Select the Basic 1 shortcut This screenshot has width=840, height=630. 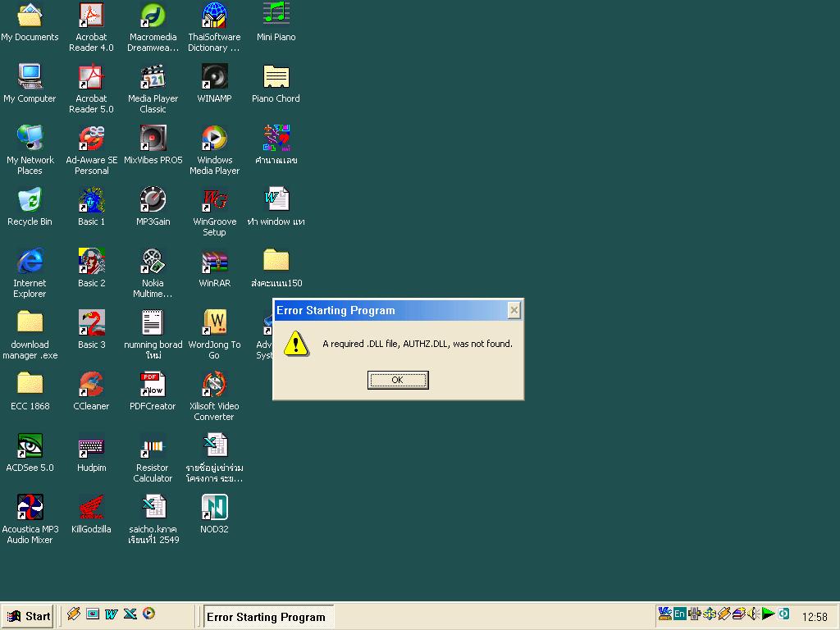click(x=91, y=207)
